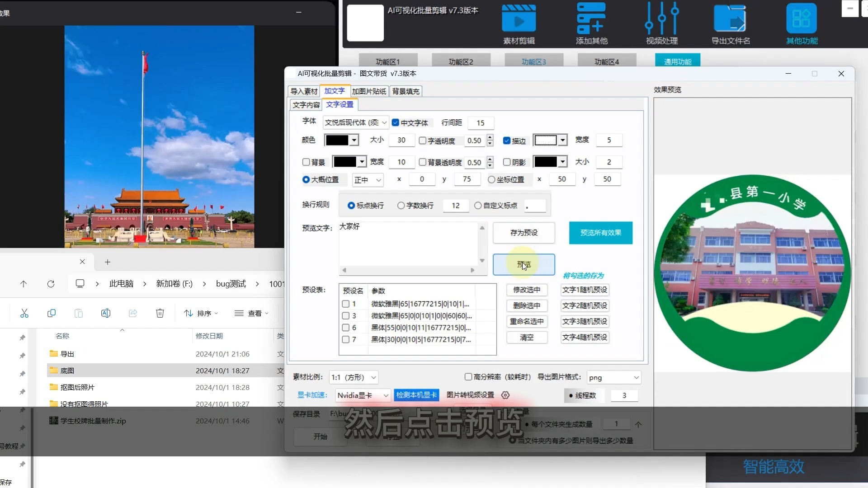Viewport: 868px width, 488px height.
Task: Click the black text 颜色 swatch
Action: 337,140
